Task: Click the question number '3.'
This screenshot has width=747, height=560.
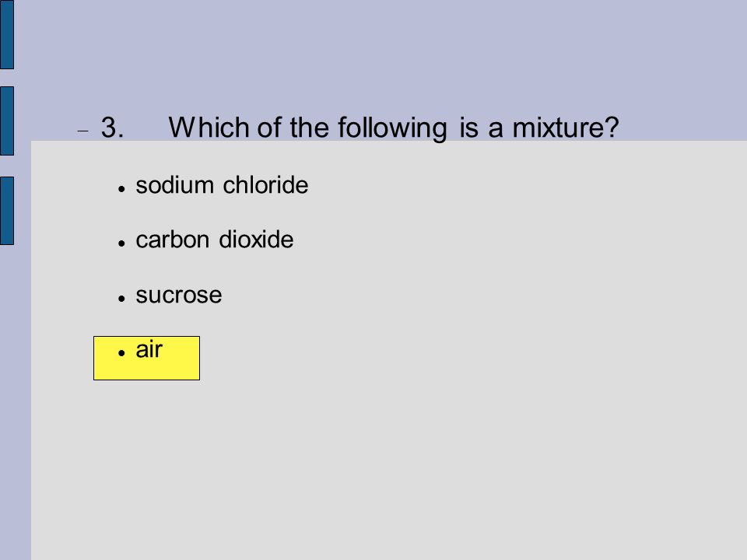Action: point(112,128)
